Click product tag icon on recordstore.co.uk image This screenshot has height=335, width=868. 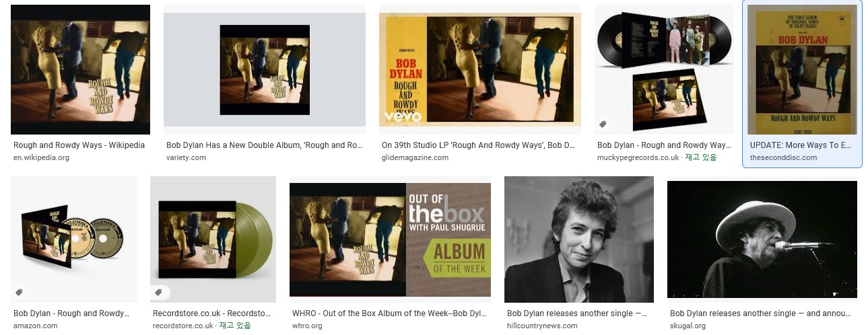(x=159, y=293)
